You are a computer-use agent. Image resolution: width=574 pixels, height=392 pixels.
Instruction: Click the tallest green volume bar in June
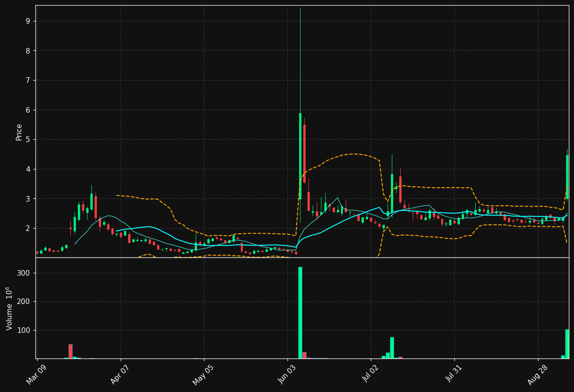[300, 312]
